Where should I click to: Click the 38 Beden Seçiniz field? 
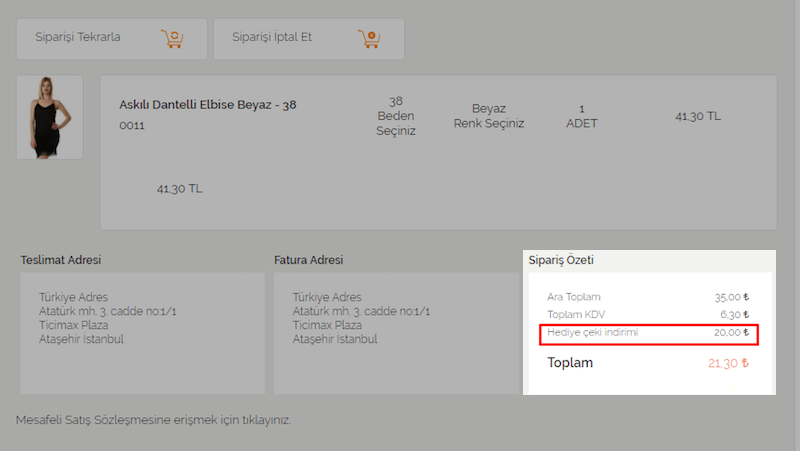click(396, 116)
